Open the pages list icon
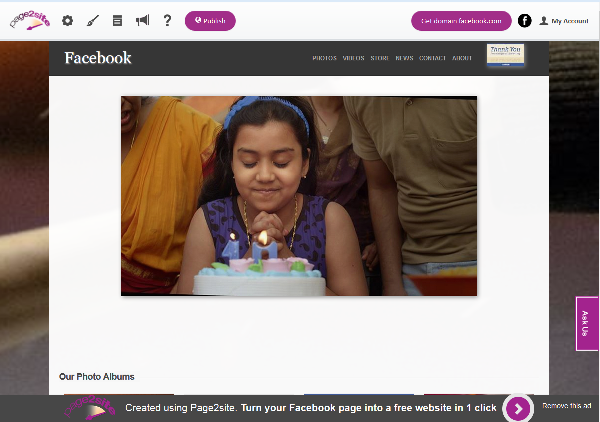This screenshot has height=422, width=600. 117,21
